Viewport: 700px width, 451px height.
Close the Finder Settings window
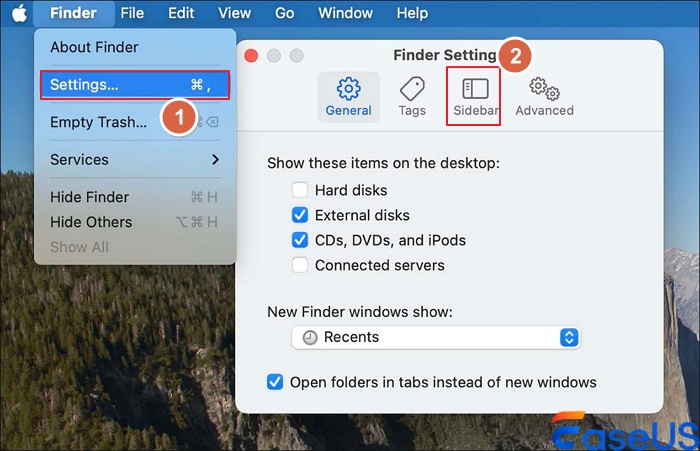coord(251,56)
